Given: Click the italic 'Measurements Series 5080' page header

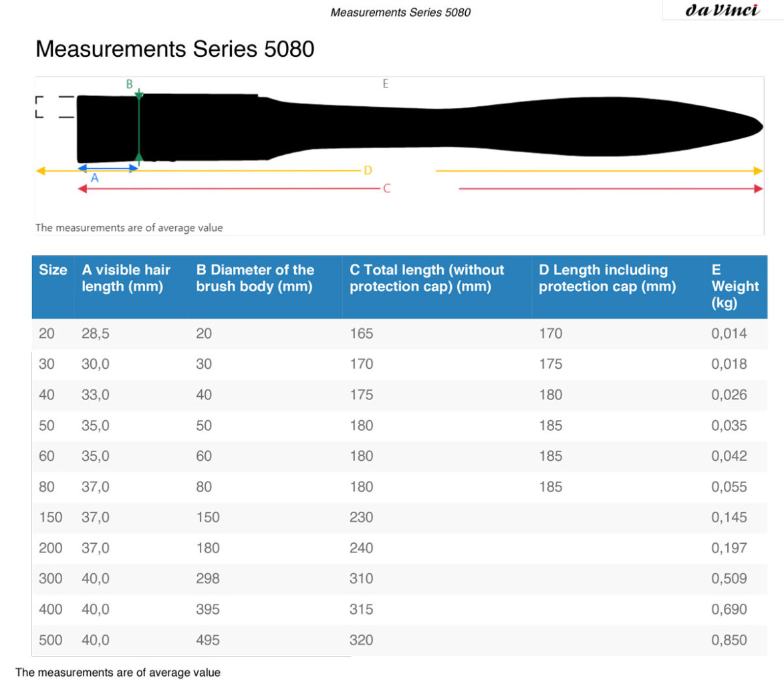Looking at the screenshot, I should tap(400, 13).
